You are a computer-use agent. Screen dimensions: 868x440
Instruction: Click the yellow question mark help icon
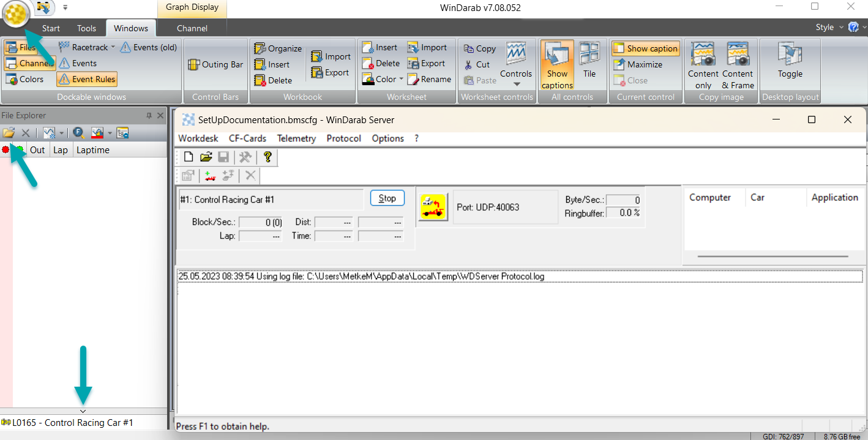(x=267, y=157)
